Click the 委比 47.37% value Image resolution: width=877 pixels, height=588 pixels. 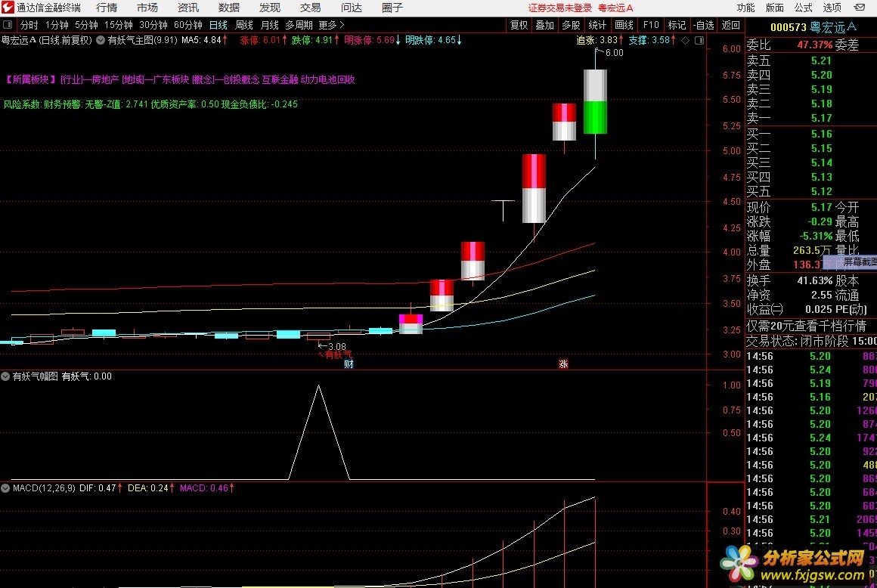pos(814,45)
